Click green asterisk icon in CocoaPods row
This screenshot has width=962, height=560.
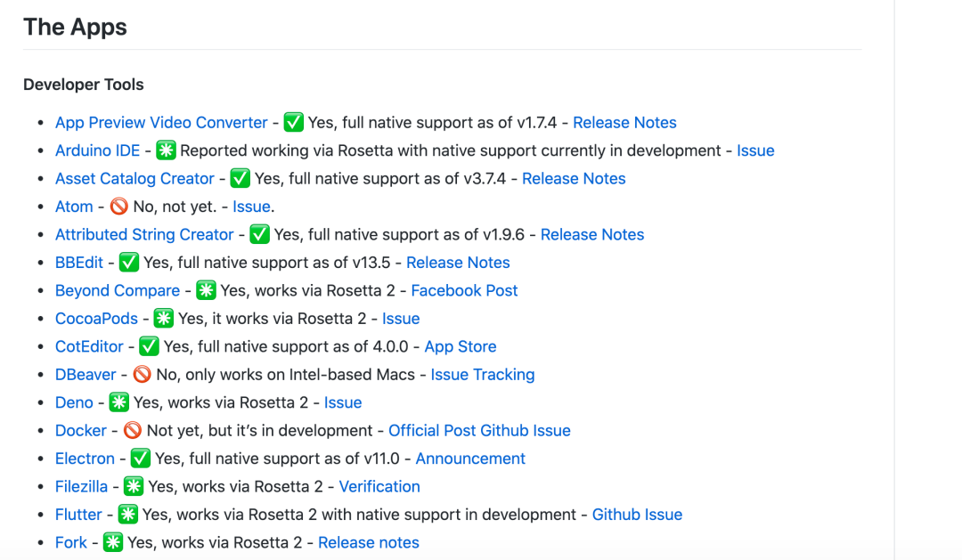click(x=163, y=319)
